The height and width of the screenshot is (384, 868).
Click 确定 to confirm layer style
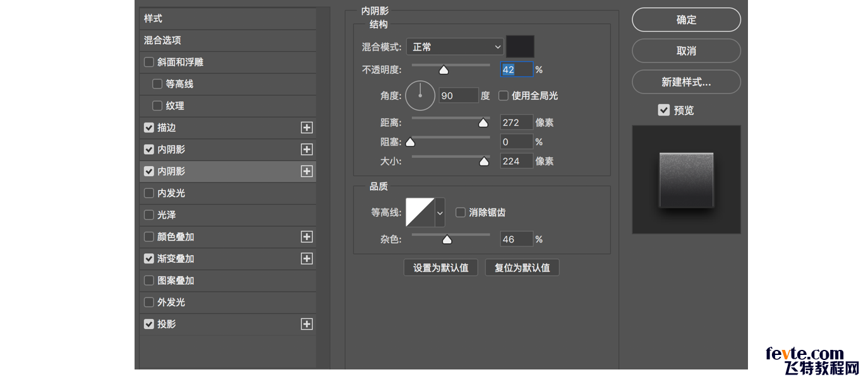click(686, 20)
